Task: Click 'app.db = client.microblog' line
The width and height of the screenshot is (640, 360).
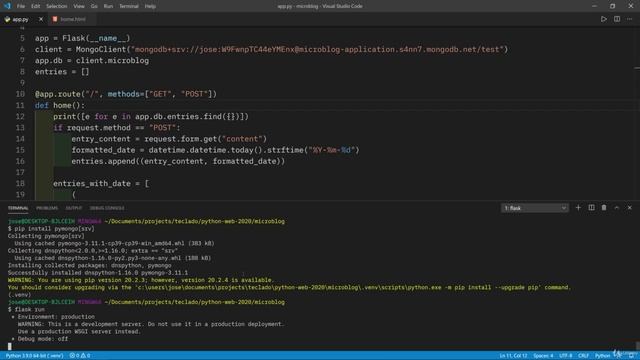Action: (92, 61)
